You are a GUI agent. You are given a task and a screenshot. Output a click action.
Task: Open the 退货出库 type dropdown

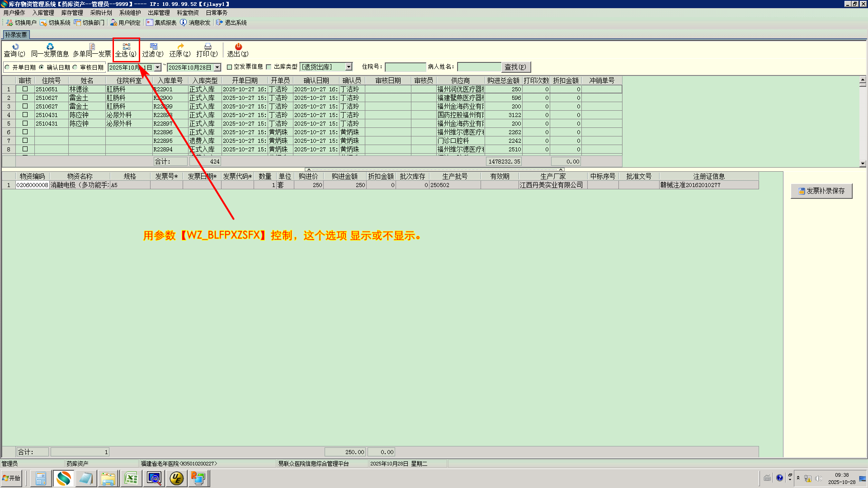[349, 67]
